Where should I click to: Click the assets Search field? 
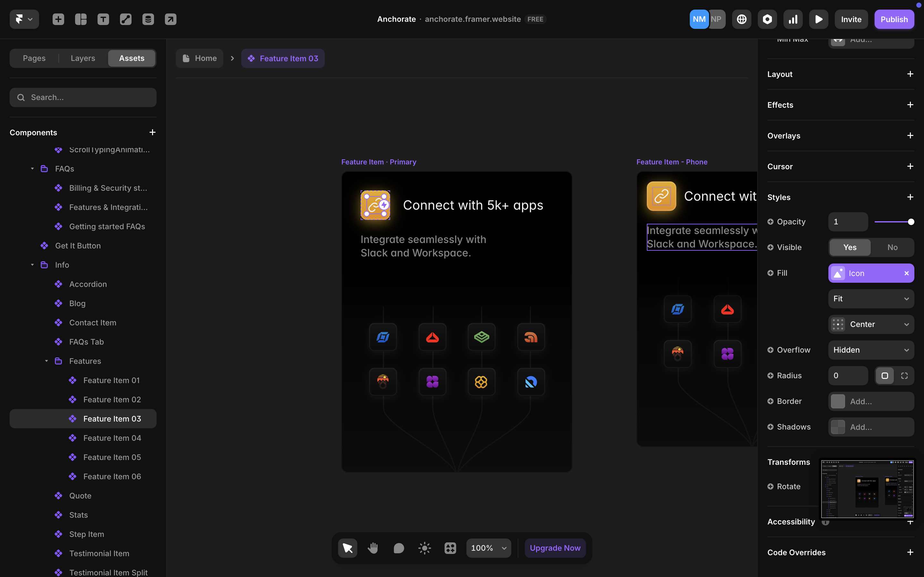[83, 97]
